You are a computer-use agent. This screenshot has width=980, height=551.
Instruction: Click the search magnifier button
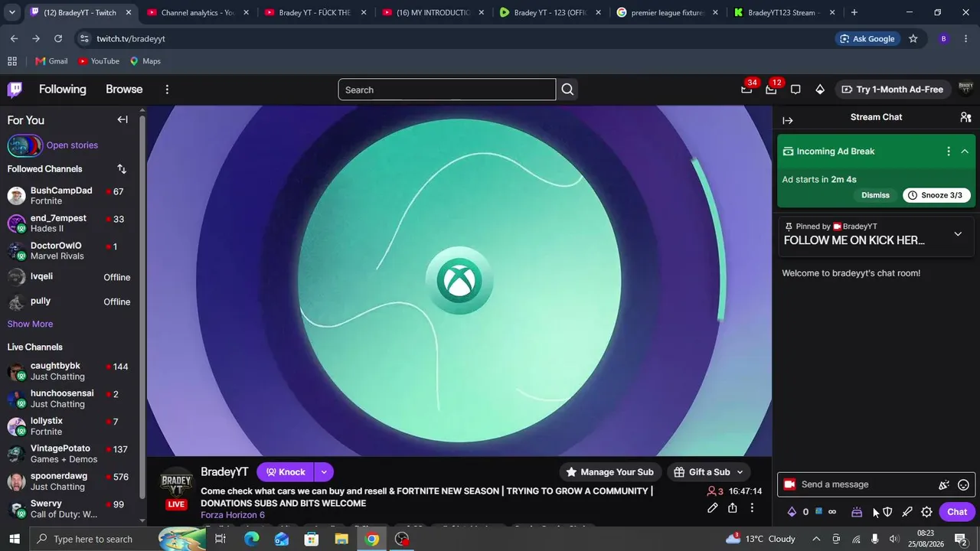click(x=567, y=90)
